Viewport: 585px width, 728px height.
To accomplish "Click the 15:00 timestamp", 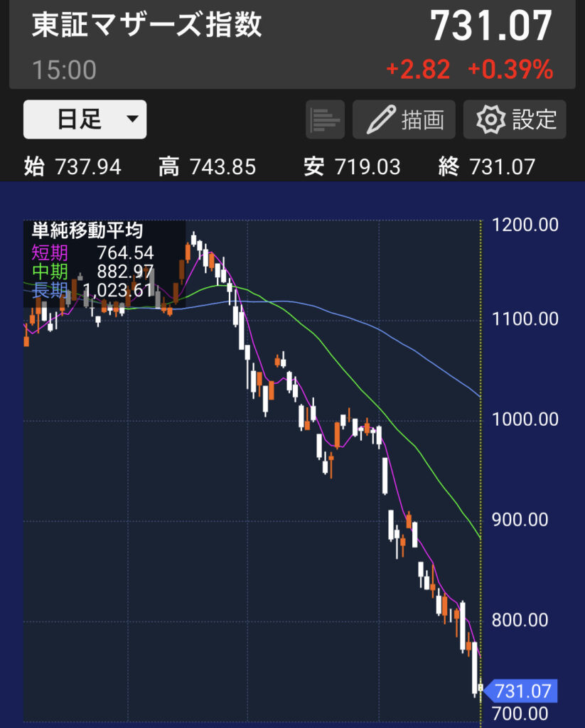I will point(64,70).
